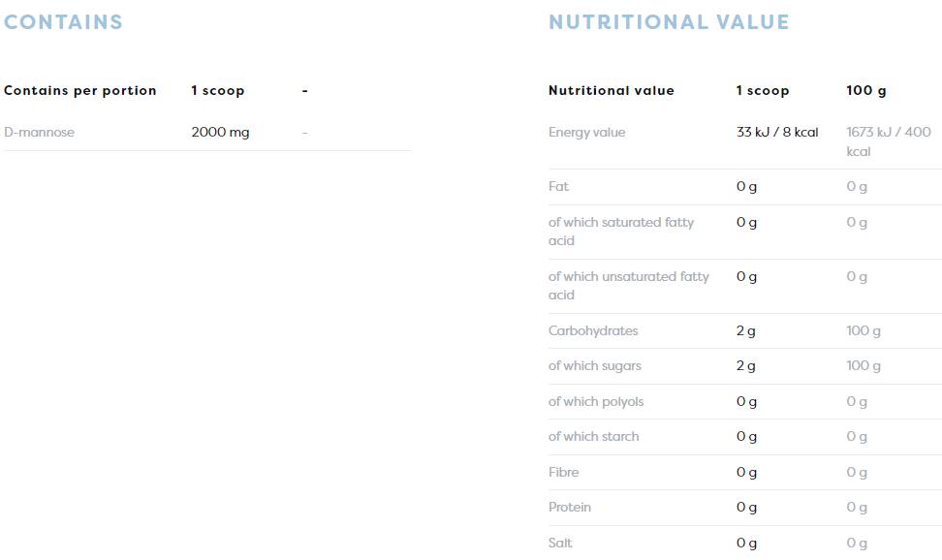Image resolution: width=942 pixels, height=560 pixels.
Task: Click the '1673 kJ / 400 kcal' value
Action: pyautogui.click(x=888, y=141)
